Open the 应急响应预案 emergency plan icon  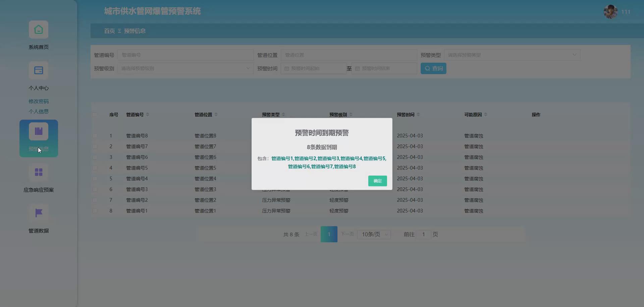click(x=38, y=172)
